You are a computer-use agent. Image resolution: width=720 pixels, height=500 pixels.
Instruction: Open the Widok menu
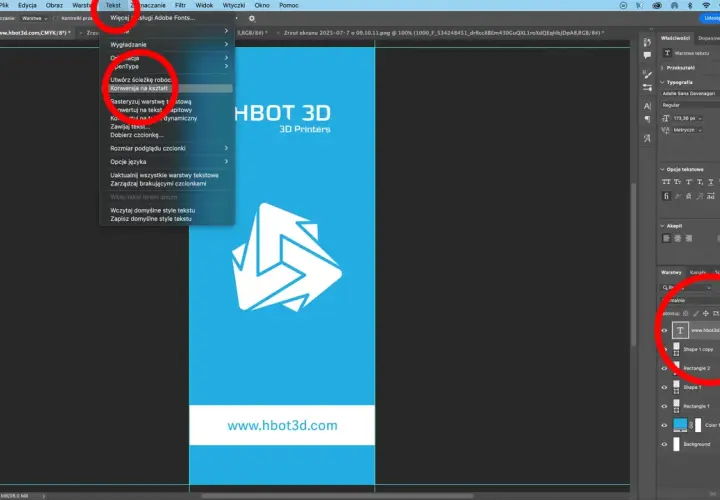tap(204, 6)
